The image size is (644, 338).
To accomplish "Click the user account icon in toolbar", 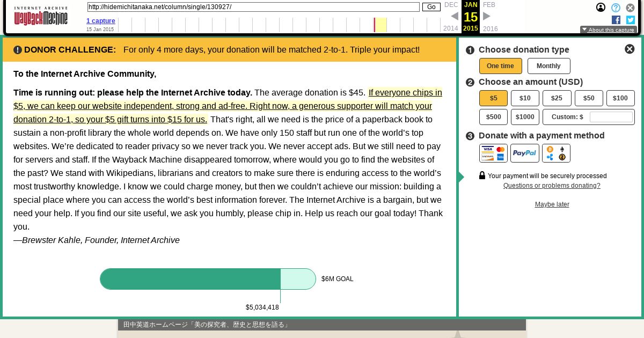I will pos(601,8).
